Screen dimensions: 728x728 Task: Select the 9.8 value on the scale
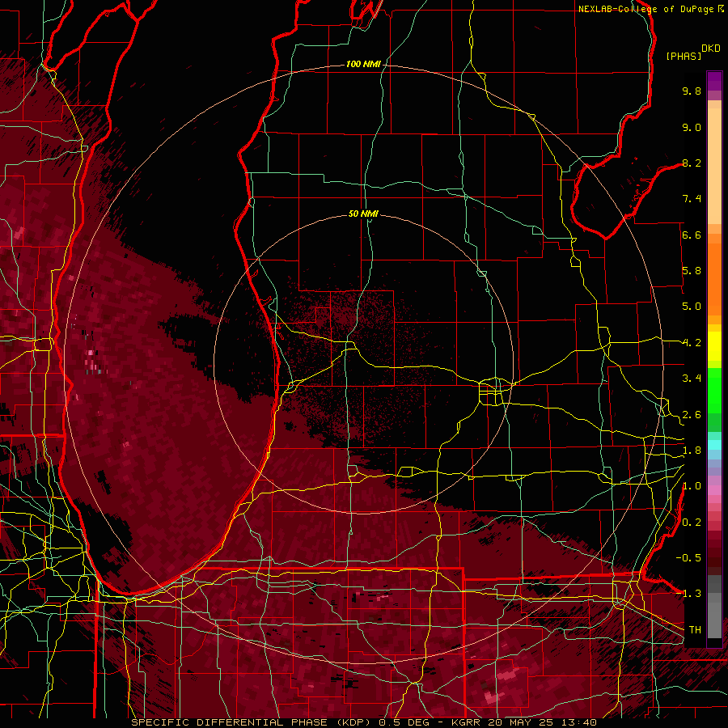(692, 91)
